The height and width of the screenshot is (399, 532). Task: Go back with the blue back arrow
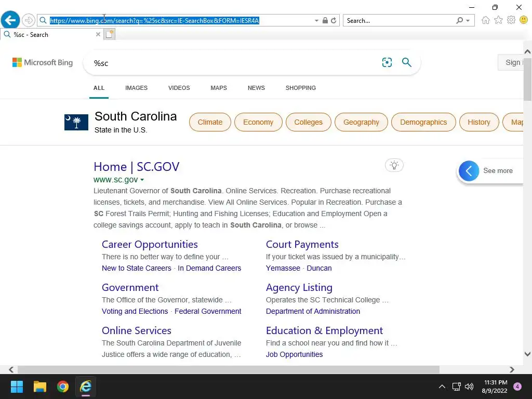[x=10, y=20]
